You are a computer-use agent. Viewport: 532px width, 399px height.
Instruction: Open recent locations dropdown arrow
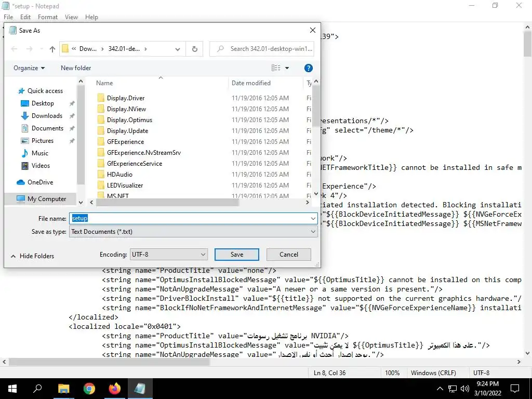(x=42, y=49)
